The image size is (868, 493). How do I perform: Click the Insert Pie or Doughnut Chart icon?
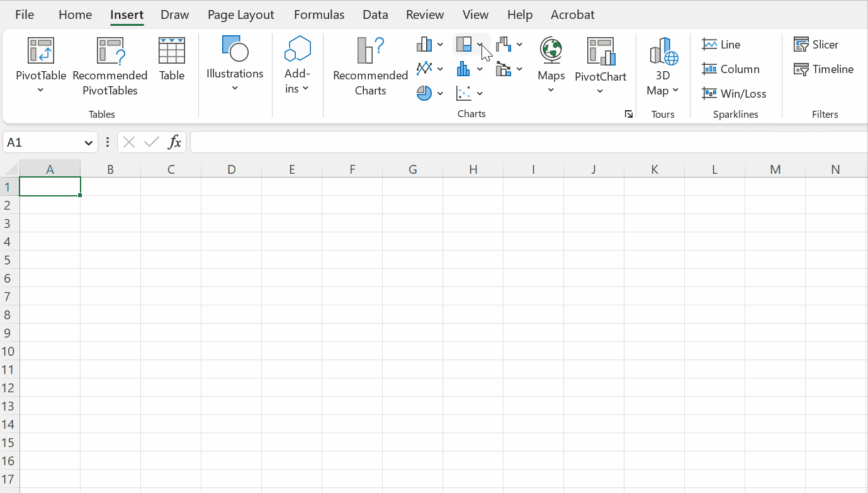(x=424, y=93)
